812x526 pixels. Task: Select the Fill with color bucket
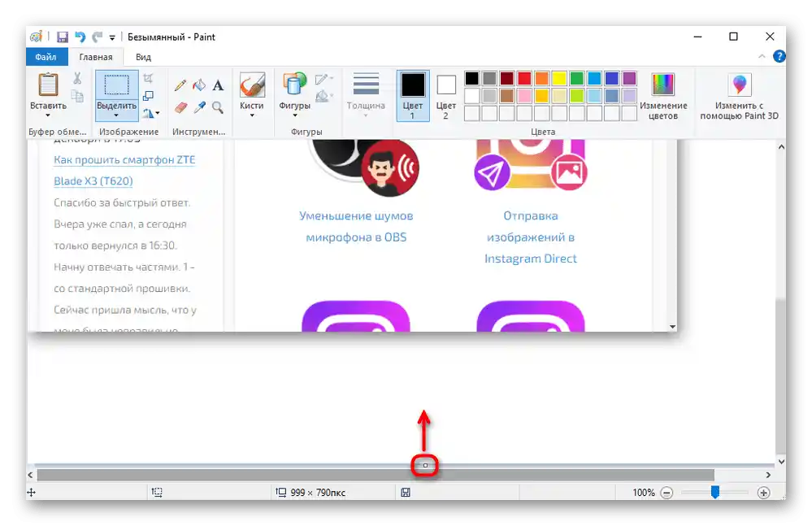click(x=199, y=85)
